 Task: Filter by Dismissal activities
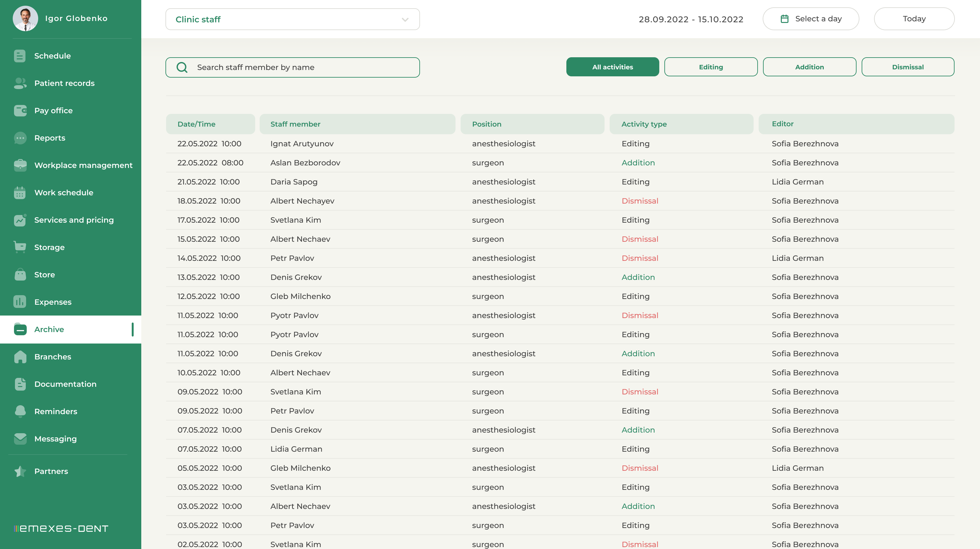[x=908, y=67]
